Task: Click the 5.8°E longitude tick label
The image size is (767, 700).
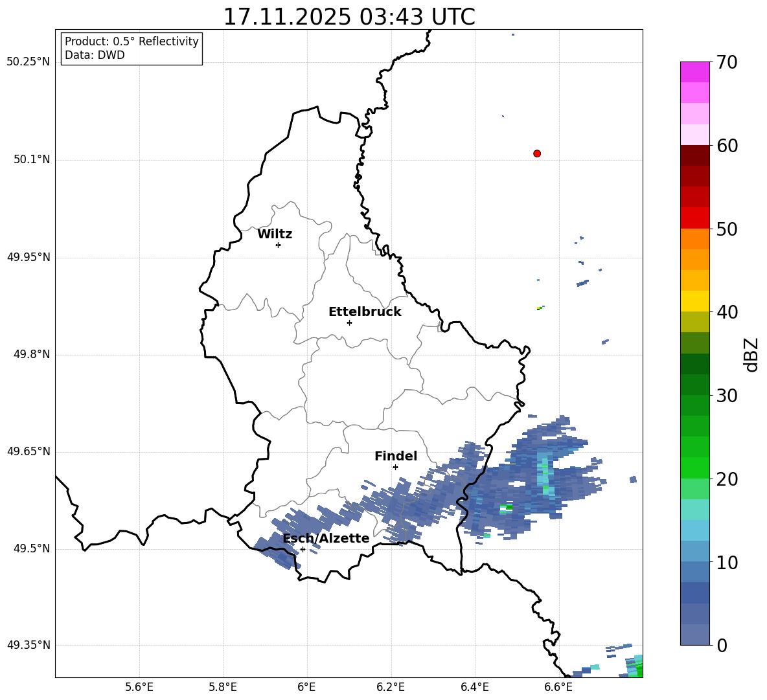Action: (223, 687)
